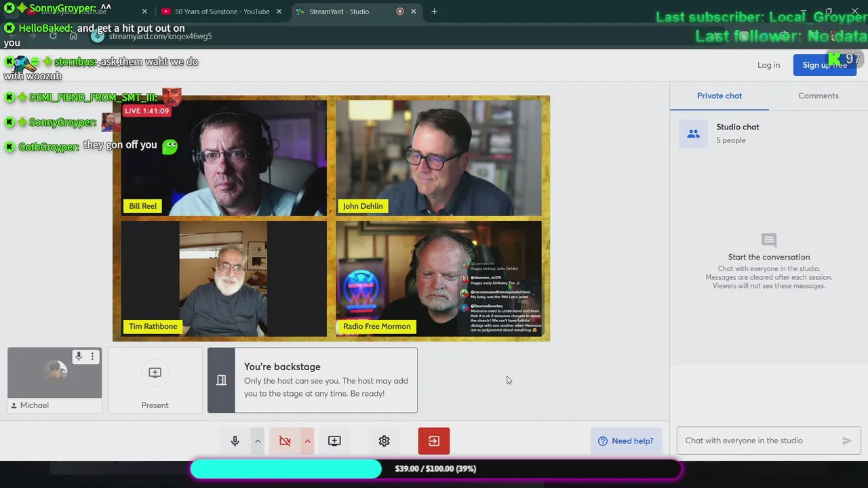Click the site info icon in address bar
The width and height of the screenshot is (868, 488).
point(98,36)
